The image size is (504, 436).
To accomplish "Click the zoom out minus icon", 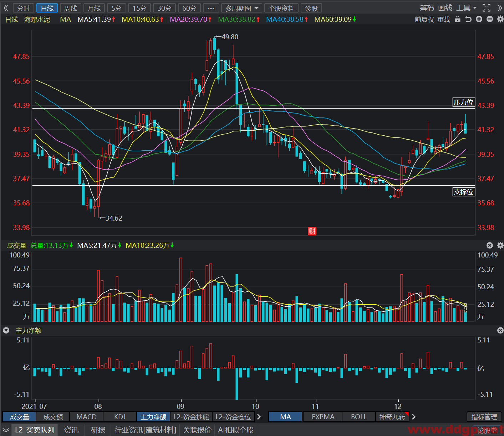I will point(490,19).
